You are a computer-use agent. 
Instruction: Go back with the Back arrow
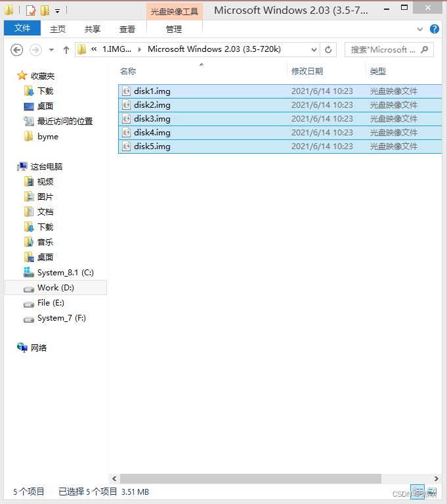16,50
